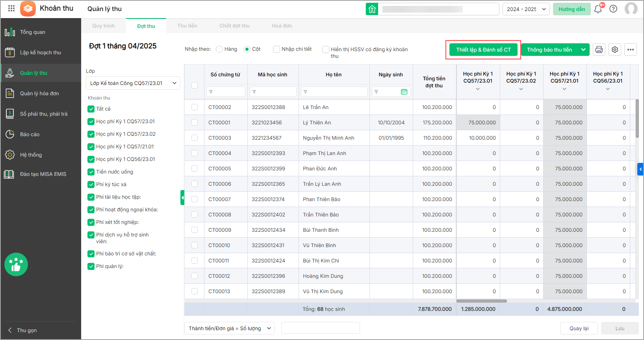Screen dimensions: 644x340
Task: Click the Thông báo thu tiền button
Action: click(x=549, y=50)
